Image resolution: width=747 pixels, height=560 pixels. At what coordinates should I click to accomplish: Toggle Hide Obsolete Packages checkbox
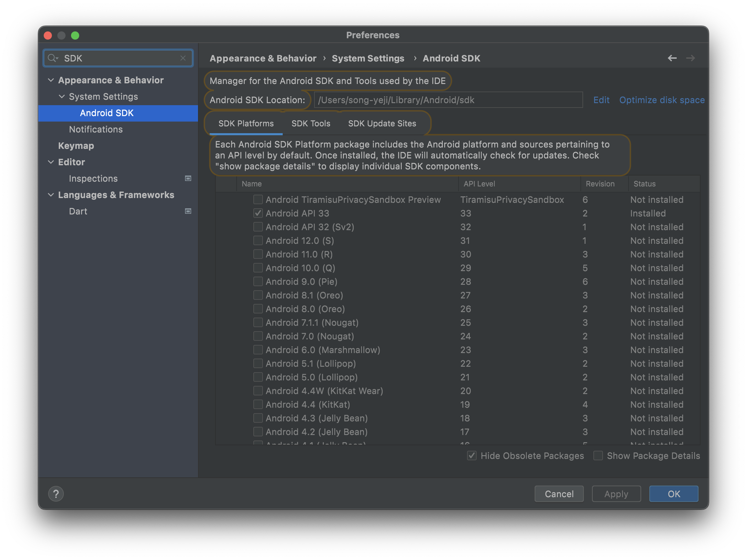coord(472,456)
